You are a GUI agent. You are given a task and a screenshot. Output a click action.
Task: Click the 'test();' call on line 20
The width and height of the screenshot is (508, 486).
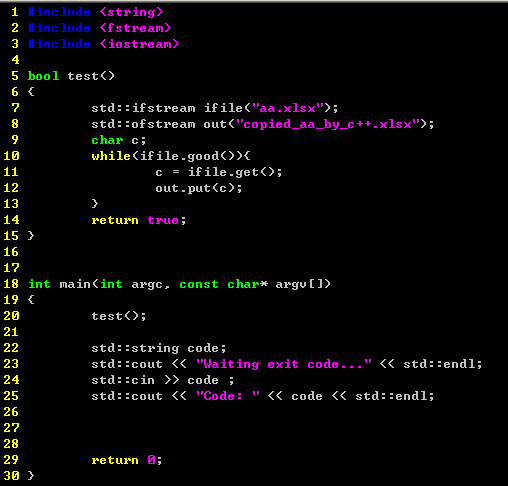[x=119, y=316]
